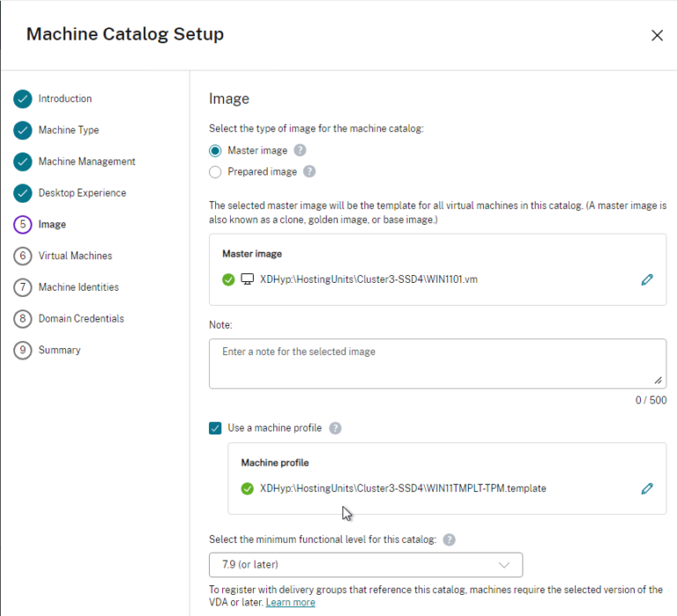Click help icon next to Prepared image option
The height and width of the screenshot is (616, 677).
pos(309,172)
